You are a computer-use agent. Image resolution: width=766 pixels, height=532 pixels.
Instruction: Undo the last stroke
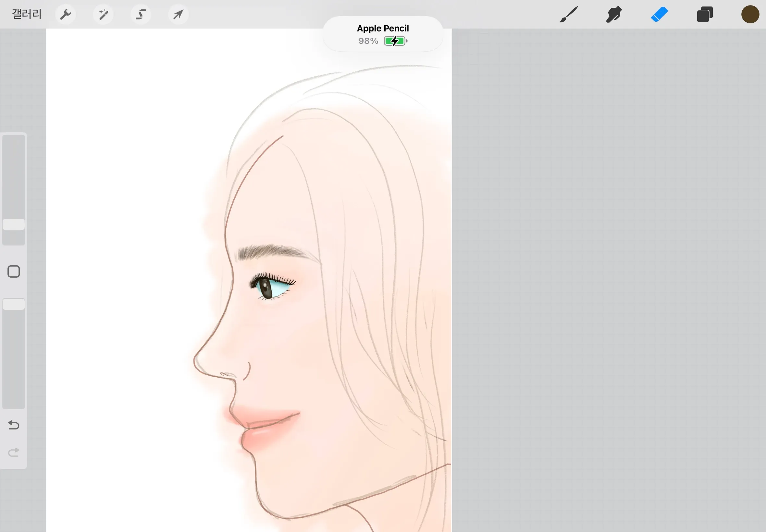(x=14, y=425)
